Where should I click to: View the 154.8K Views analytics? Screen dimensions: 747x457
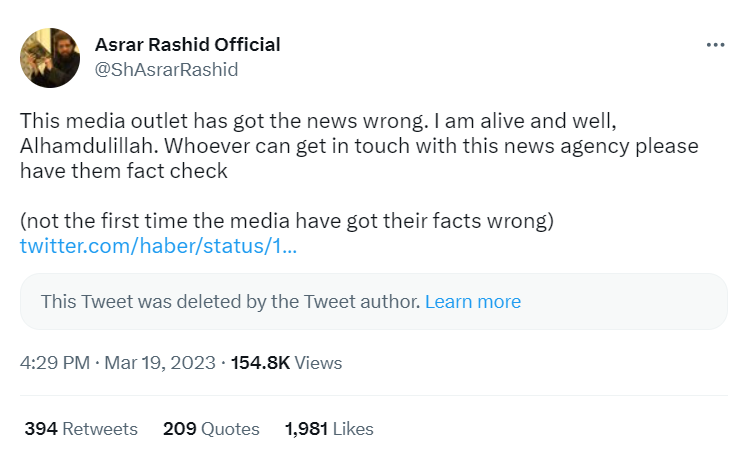(287, 363)
